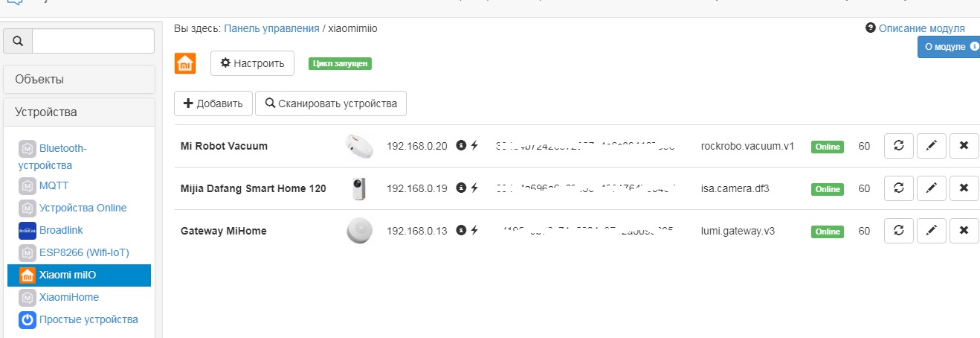This screenshot has height=338, width=980.
Task: Open the Mi Robot Vacuum thumbnail image
Action: pos(360,146)
